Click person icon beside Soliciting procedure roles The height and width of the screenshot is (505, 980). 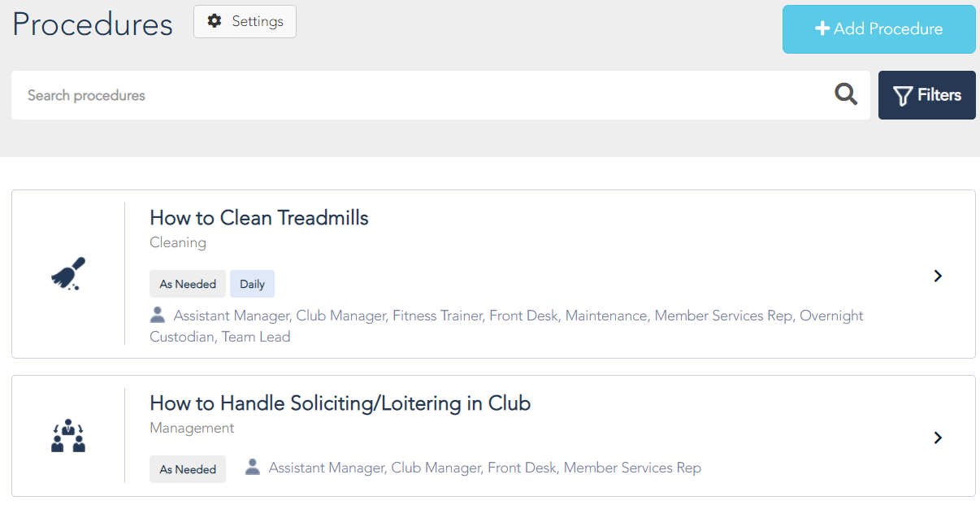[253, 467]
